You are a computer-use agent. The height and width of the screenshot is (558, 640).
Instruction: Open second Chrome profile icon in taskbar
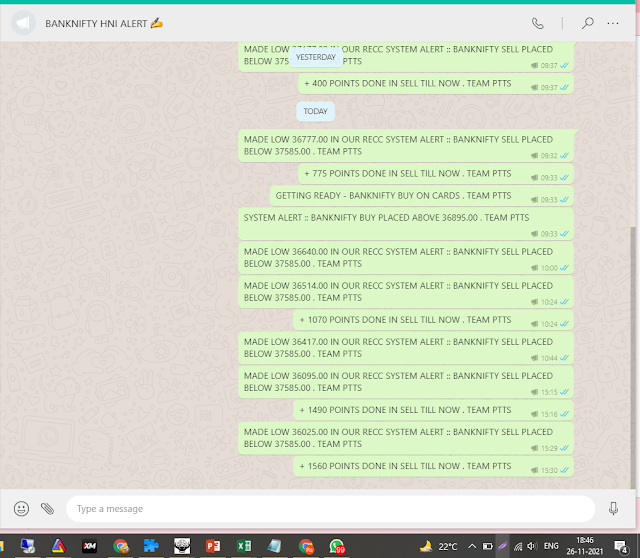tap(306, 546)
